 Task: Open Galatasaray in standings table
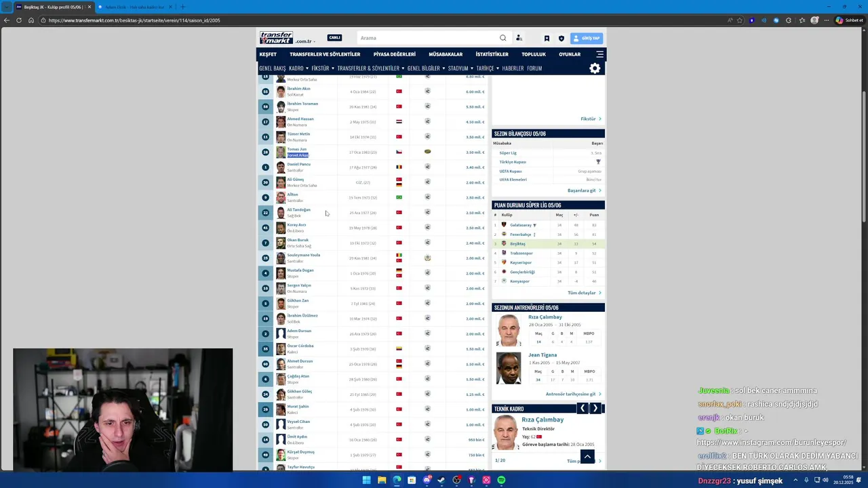point(521,225)
